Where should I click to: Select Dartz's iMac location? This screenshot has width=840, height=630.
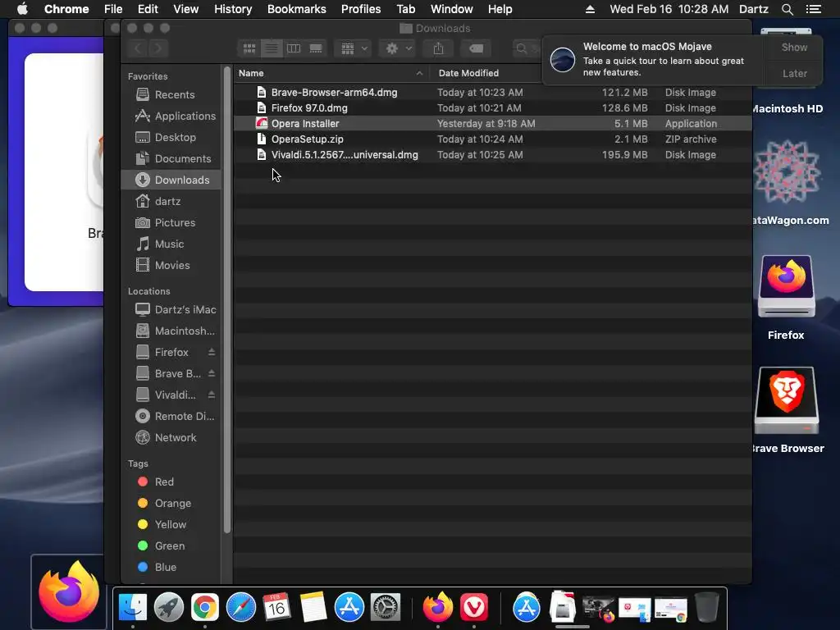click(x=171, y=309)
